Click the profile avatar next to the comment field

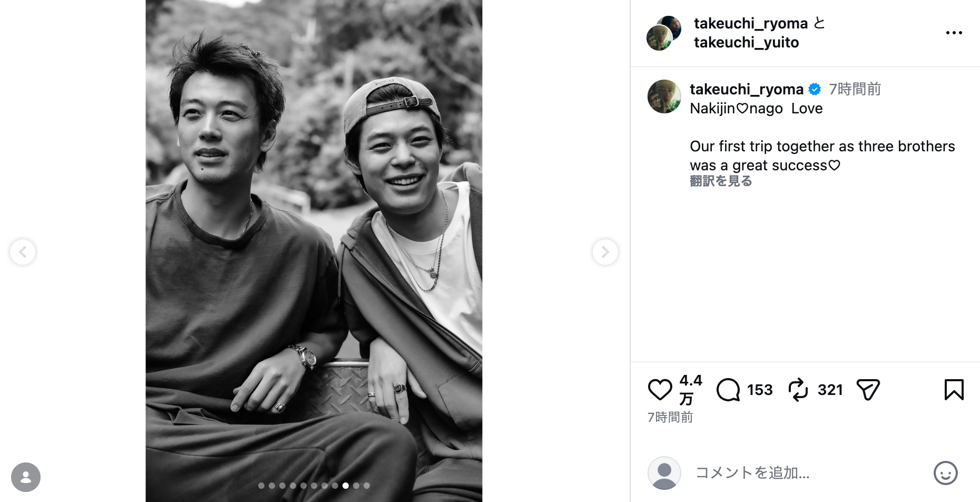(x=664, y=473)
